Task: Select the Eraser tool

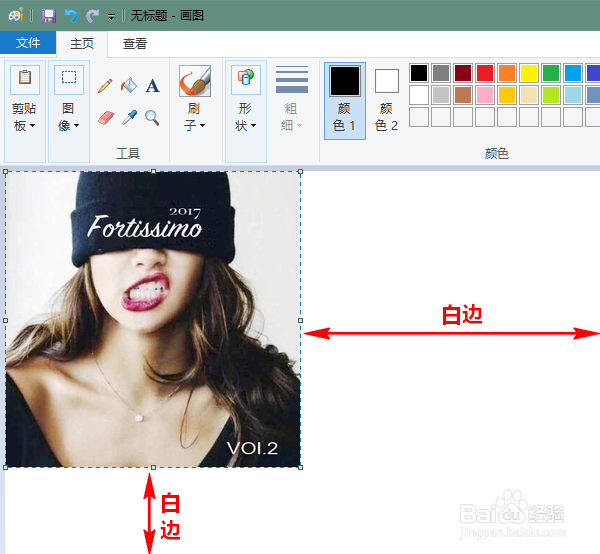Action: (x=106, y=117)
